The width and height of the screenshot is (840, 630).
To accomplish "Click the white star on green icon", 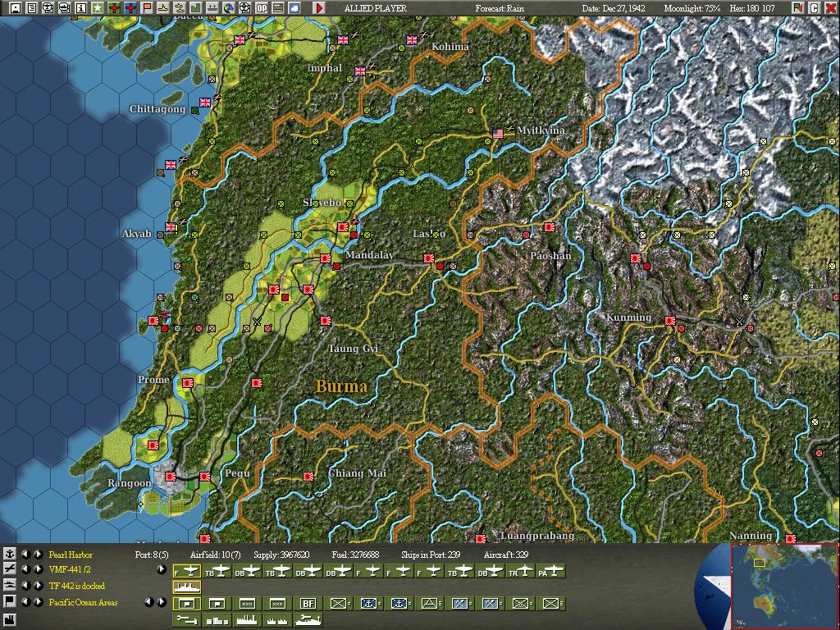I will click(97, 7).
